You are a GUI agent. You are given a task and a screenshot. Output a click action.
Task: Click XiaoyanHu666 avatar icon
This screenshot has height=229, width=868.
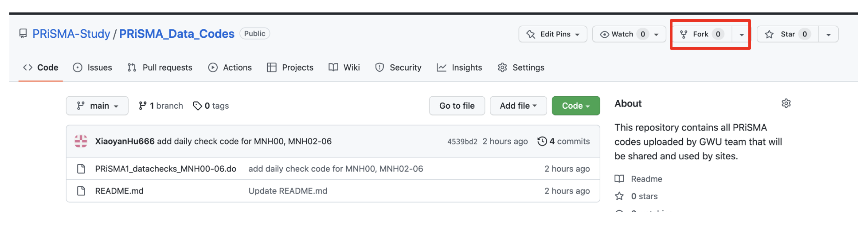(x=81, y=141)
